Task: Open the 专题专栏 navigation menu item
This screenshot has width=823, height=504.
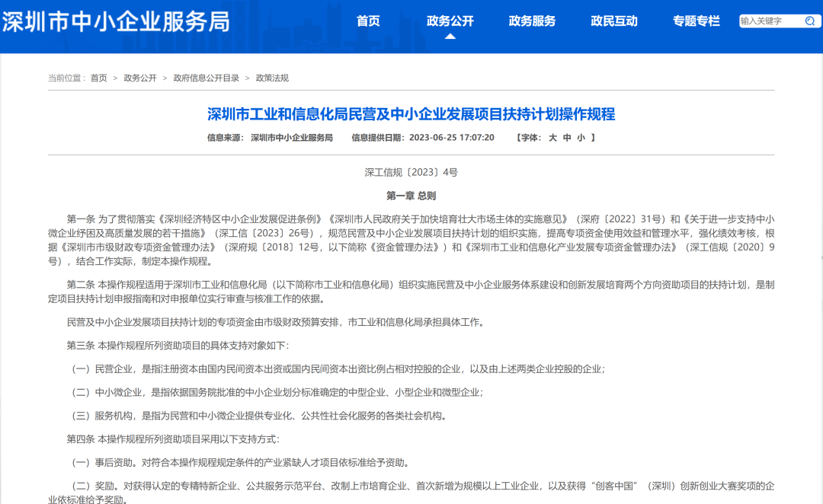Action: [x=696, y=21]
